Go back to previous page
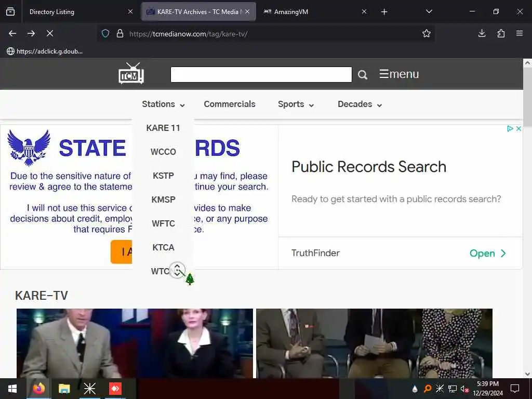 click(12, 33)
